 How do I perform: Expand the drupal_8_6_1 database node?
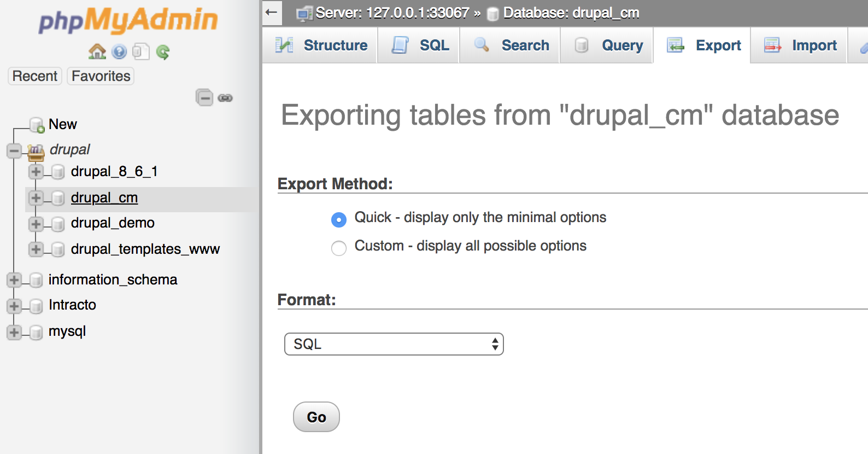coord(36,172)
